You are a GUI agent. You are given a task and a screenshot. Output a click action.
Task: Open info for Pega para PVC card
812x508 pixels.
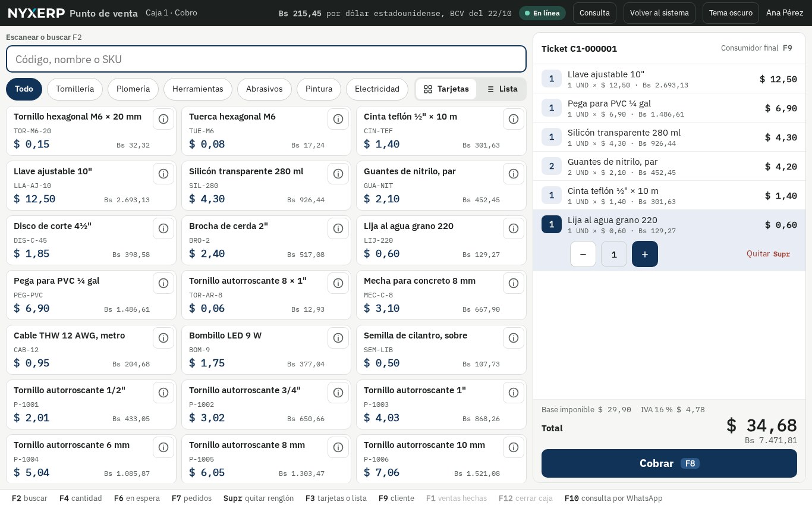point(163,283)
